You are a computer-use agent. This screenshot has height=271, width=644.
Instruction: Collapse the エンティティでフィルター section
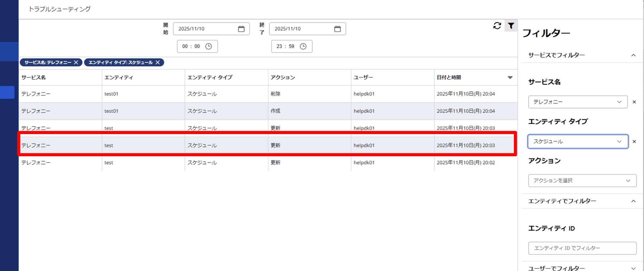click(633, 201)
